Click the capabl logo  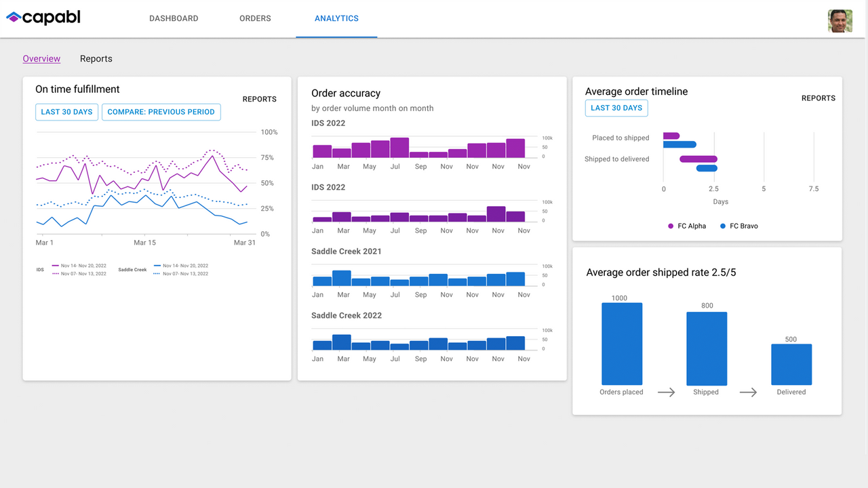43,18
